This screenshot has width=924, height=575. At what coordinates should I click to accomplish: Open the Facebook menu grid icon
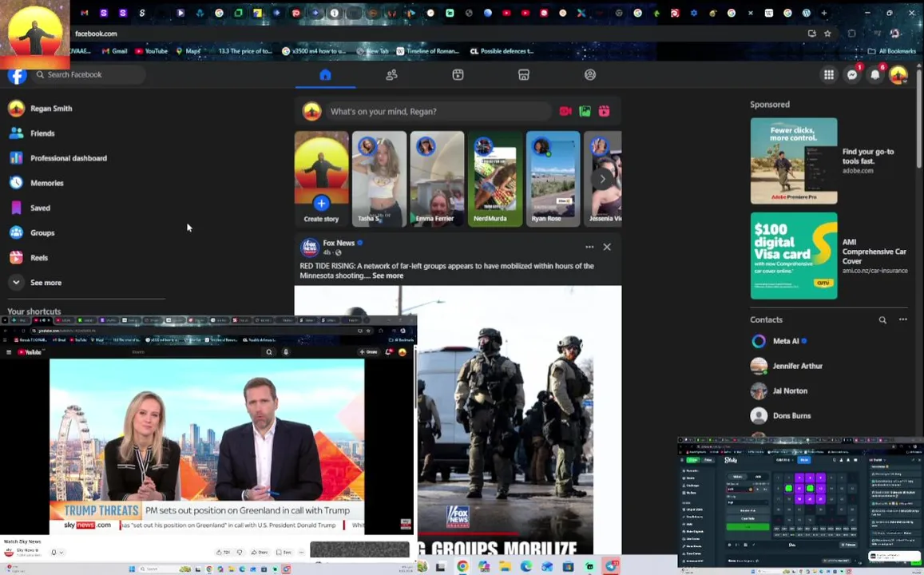coord(828,75)
